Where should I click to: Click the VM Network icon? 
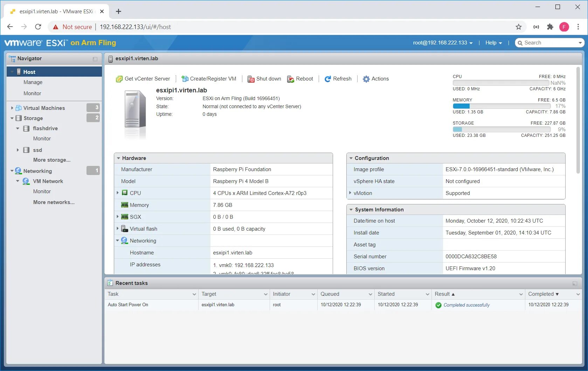pos(26,181)
